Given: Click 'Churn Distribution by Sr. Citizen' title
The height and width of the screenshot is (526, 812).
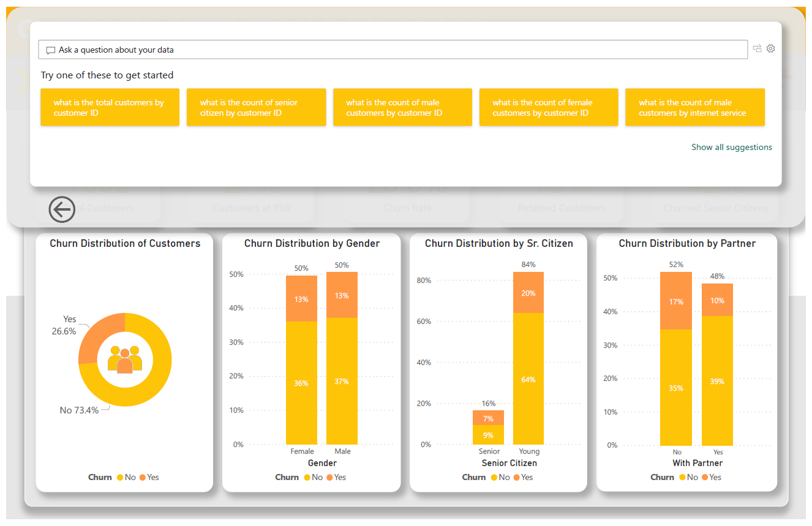Looking at the screenshot, I should 499,243.
